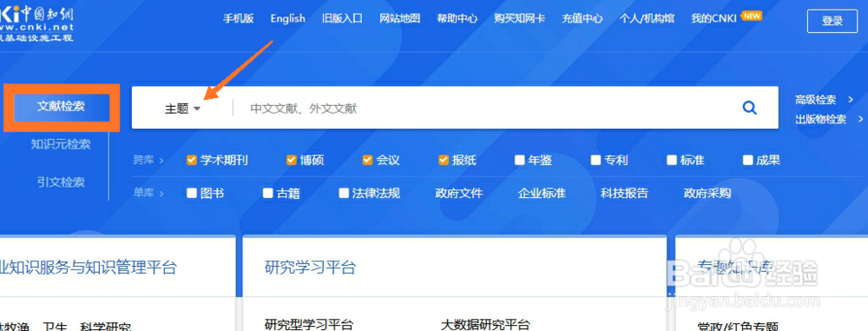Image resolution: width=868 pixels, height=331 pixels.
Task: Open the 政府文件 link
Action: pyautogui.click(x=459, y=193)
